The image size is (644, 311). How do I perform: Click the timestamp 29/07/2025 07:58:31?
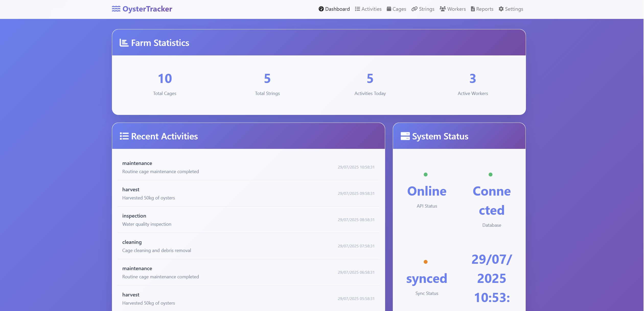(x=356, y=246)
